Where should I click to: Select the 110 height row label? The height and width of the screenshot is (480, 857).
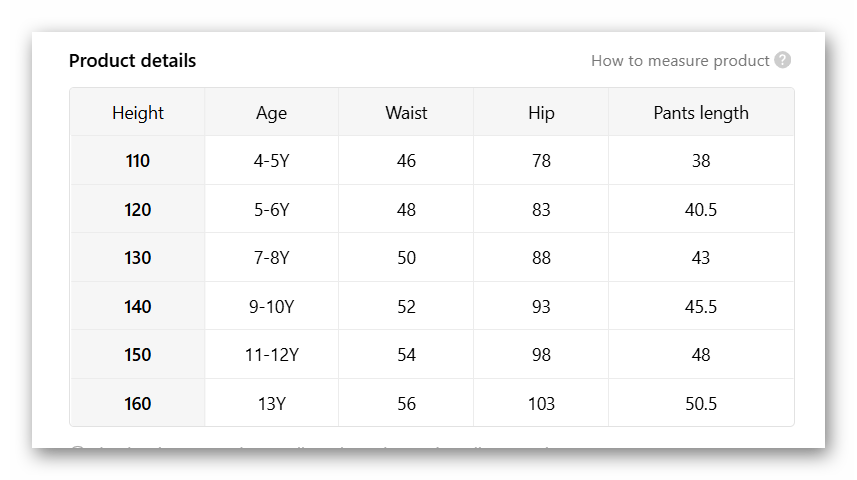click(138, 161)
